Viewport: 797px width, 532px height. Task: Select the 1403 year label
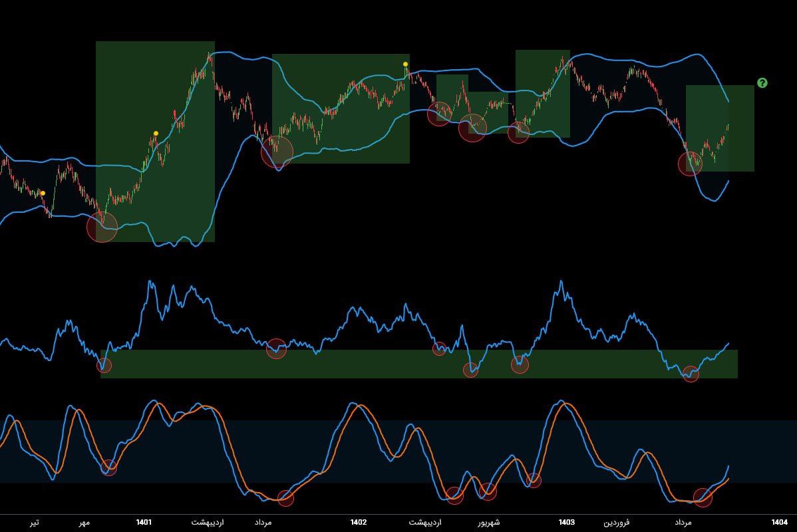[567, 523]
